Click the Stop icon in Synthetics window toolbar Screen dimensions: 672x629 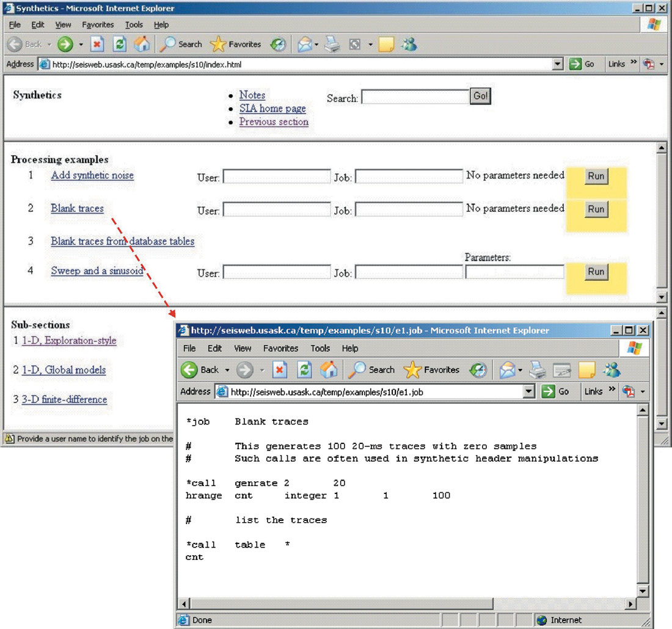[97, 44]
